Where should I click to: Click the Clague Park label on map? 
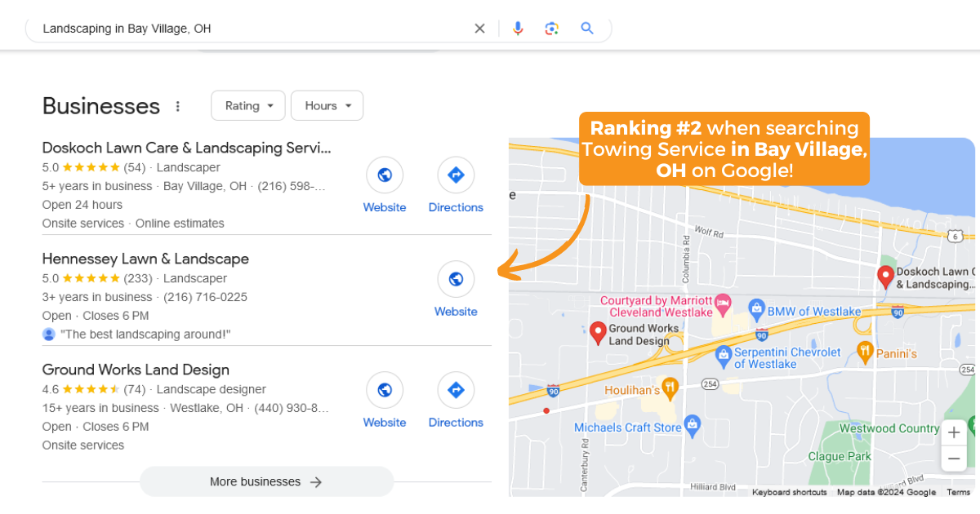[x=840, y=456]
